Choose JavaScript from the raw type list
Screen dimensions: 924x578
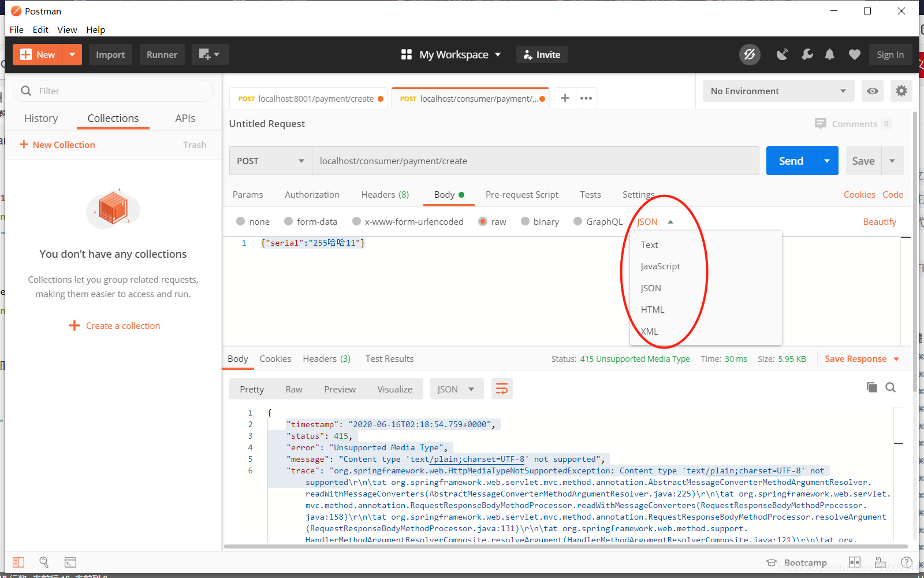[x=660, y=266]
